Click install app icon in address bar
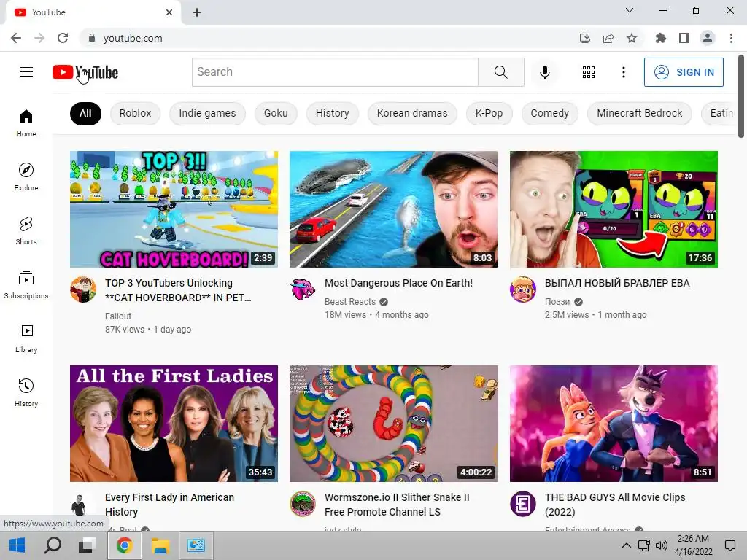Viewport: 747px width, 560px height. point(584,38)
